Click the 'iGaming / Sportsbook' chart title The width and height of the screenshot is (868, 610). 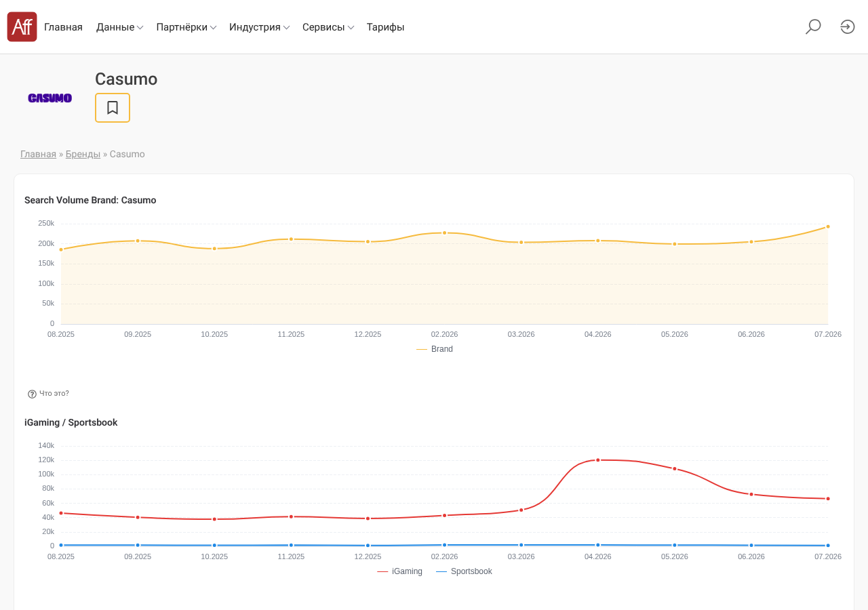click(x=71, y=423)
